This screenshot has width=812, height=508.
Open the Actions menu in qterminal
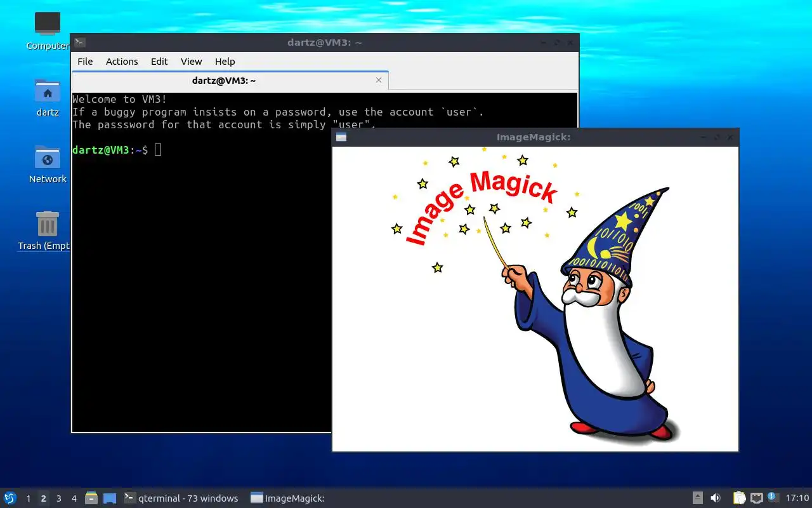[x=122, y=62]
